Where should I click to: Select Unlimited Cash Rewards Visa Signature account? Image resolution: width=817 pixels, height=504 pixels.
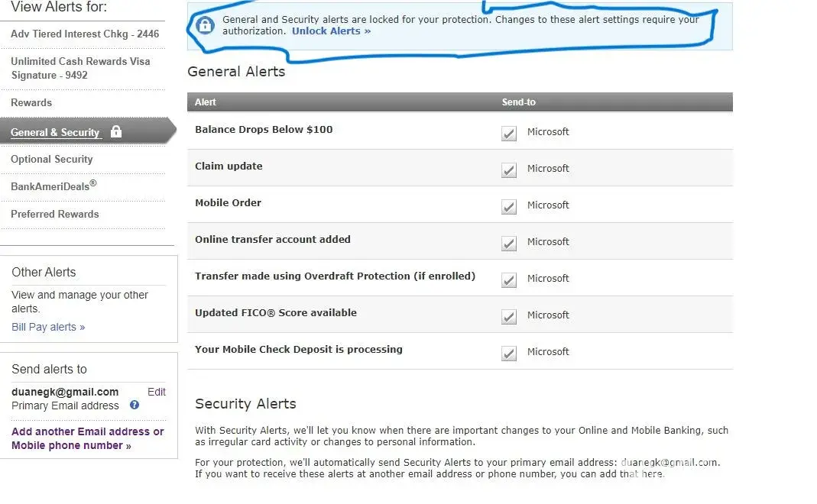pyautogui.click(x=80, y=68)
